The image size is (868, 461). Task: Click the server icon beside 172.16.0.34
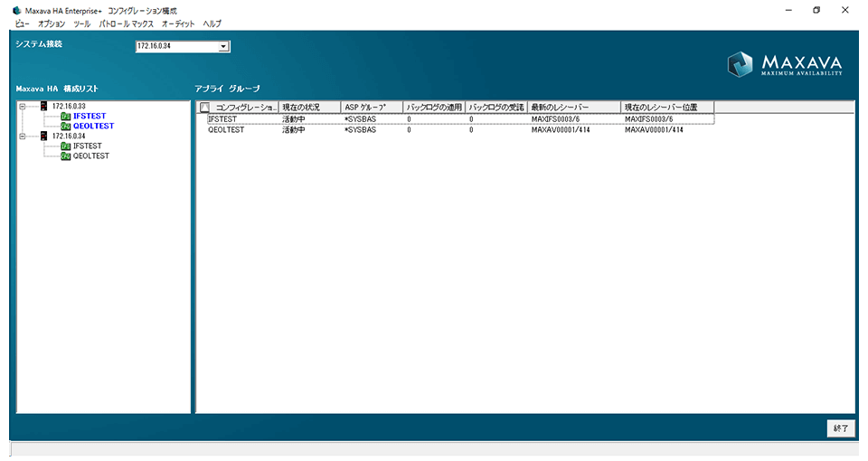(43, 136)
